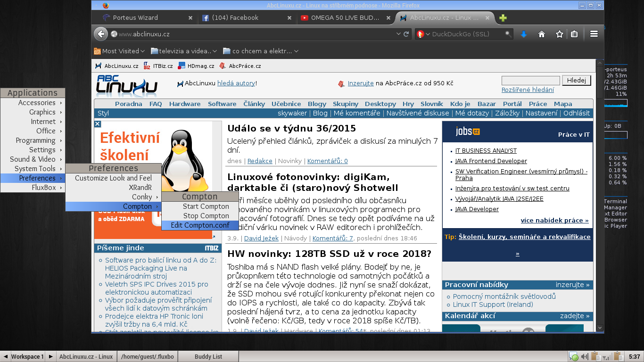Go to the Firefox home page
Image resolution: width=644 pixels, height=362 pixels.
[x=542, y=34]
